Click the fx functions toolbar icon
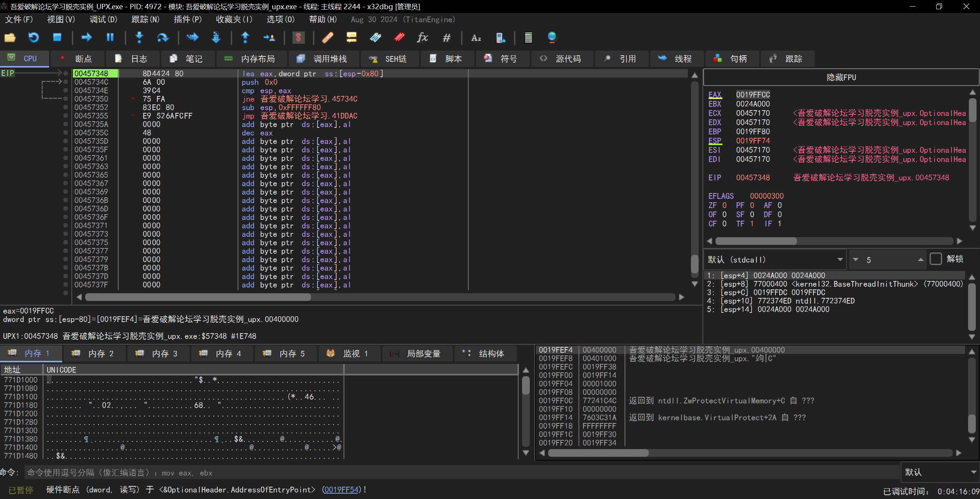The width and height of the screenshot is (980, 499). point(422,37)
